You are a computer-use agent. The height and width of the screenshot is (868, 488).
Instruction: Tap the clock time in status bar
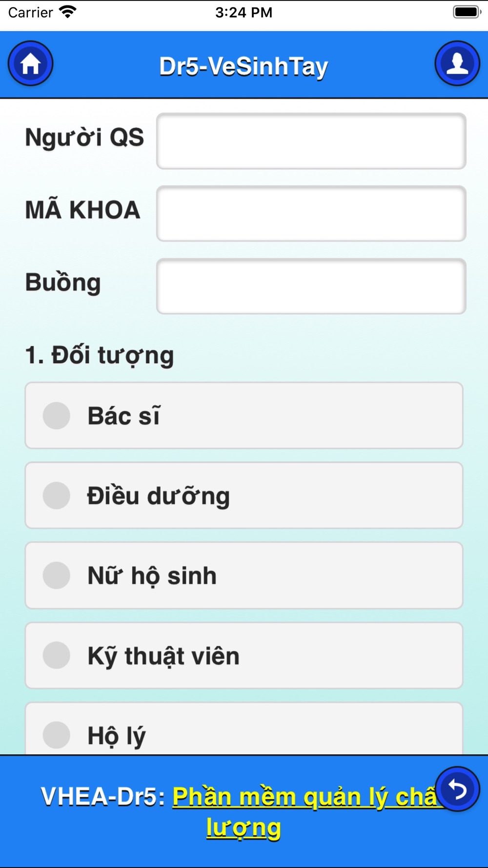coord(244,12)
